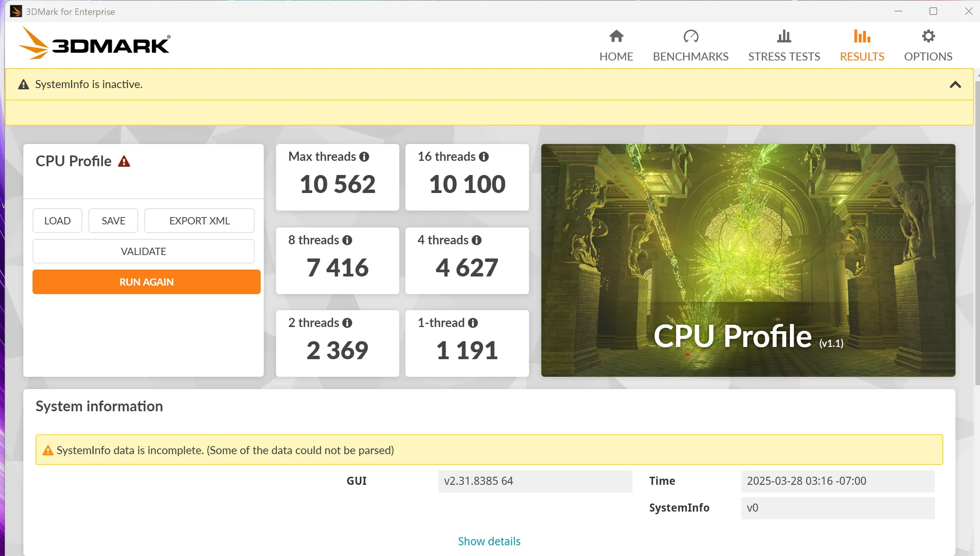Expand Show details link
Viewport: 980px width, 556px height.
(x=489, y=541)
